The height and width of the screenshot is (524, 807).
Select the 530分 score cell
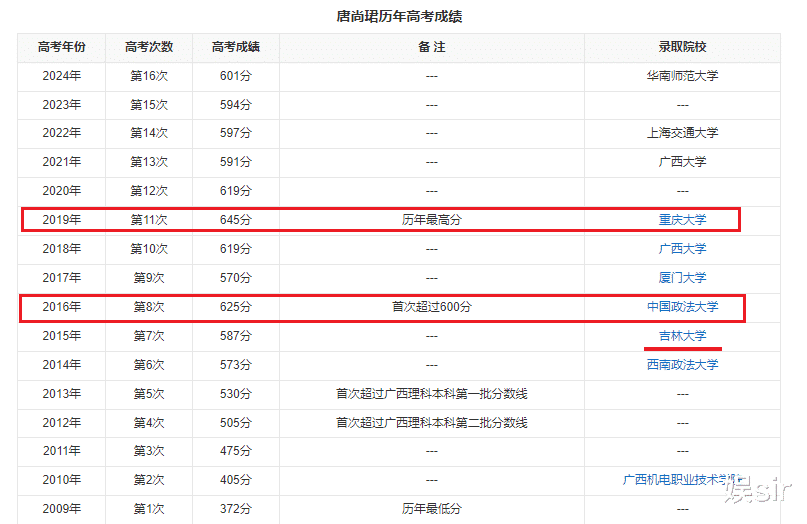[236, 394]
